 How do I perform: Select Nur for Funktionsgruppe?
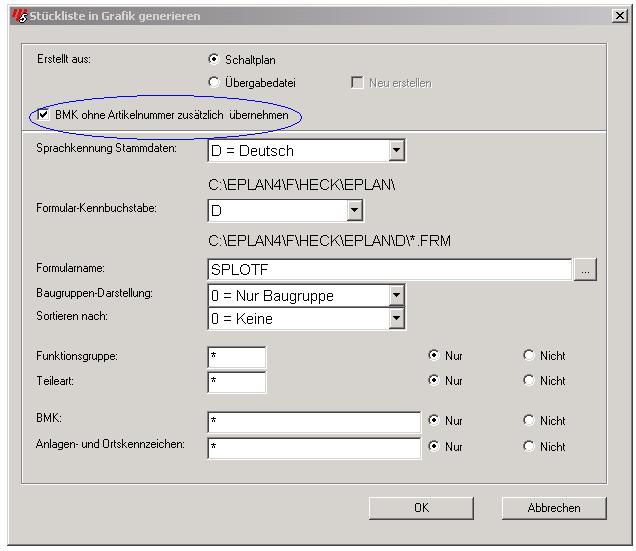(434, 355)
